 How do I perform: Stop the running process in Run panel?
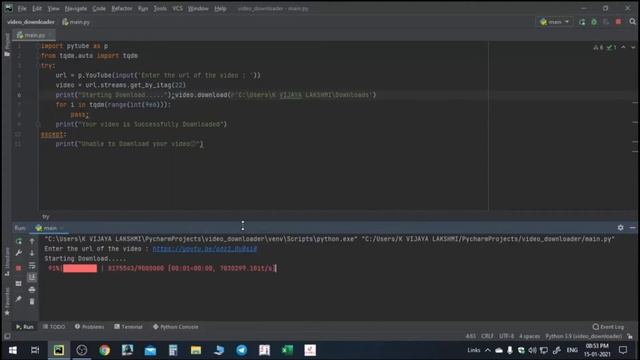click(x=19, y=268)
